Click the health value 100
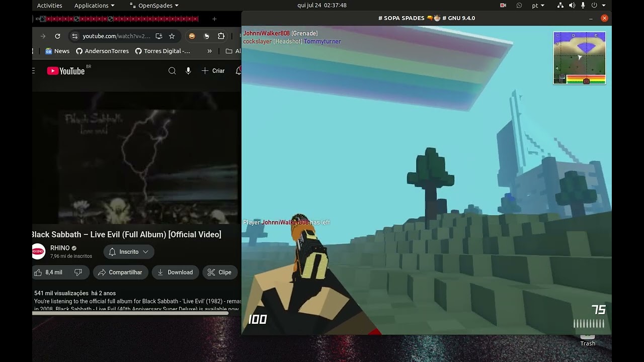 (258, 319)
